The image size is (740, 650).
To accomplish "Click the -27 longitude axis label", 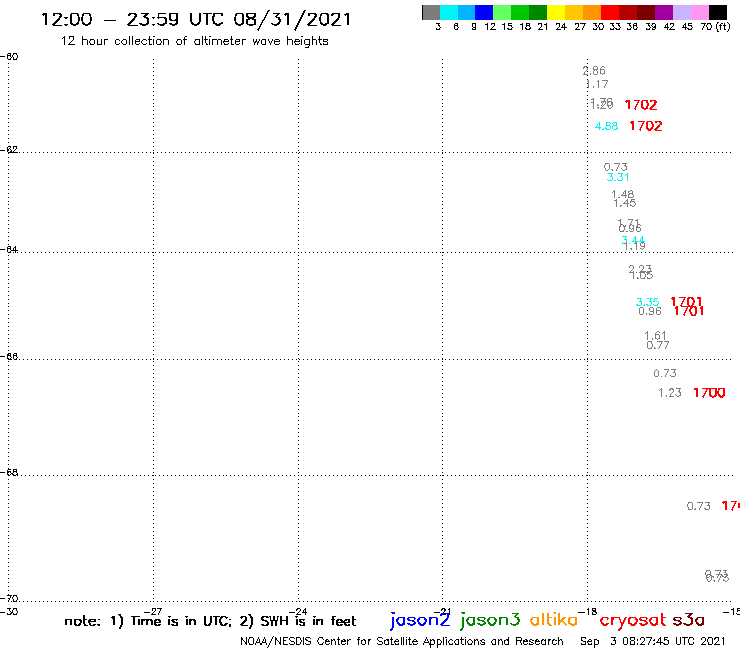I will click(x=153, y=612).
